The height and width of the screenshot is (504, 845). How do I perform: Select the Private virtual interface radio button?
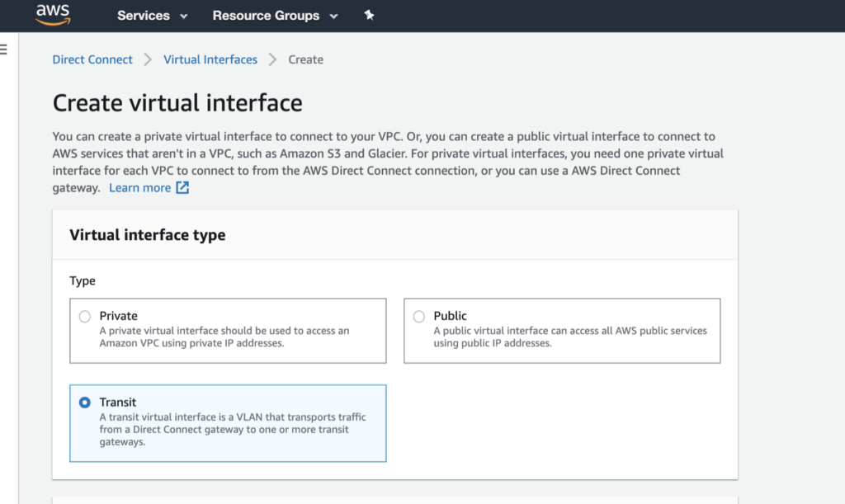(x=85, y=316)
